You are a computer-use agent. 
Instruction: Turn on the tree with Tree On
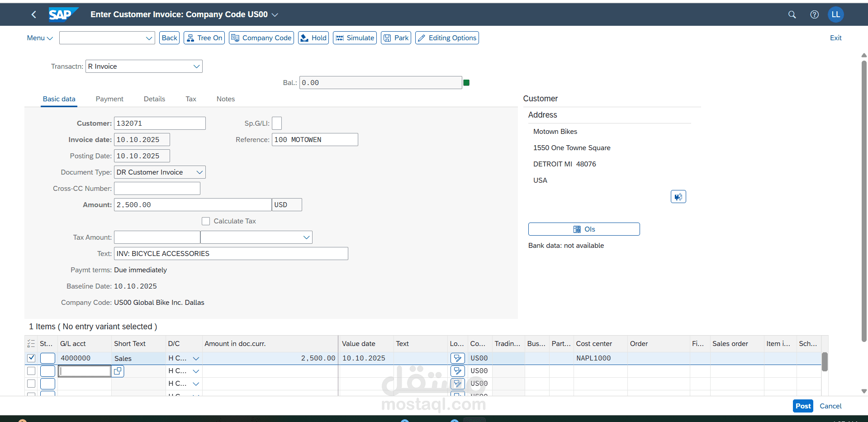[204, 38]
